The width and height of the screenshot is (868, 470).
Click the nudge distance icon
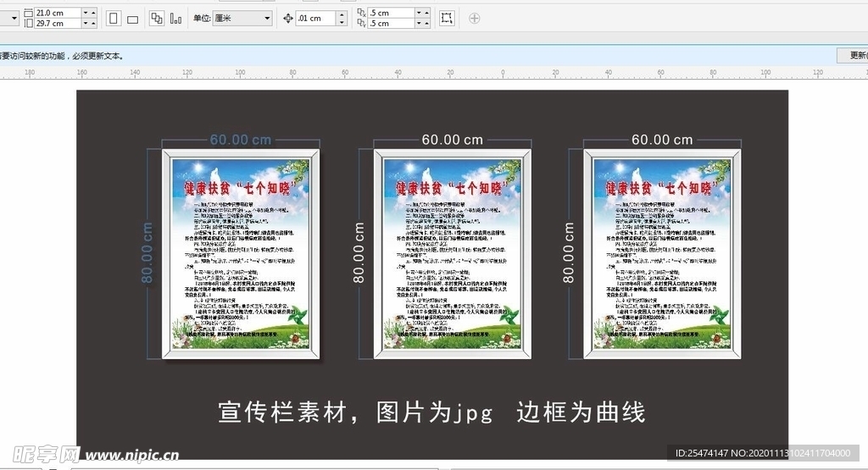[287, 18]
